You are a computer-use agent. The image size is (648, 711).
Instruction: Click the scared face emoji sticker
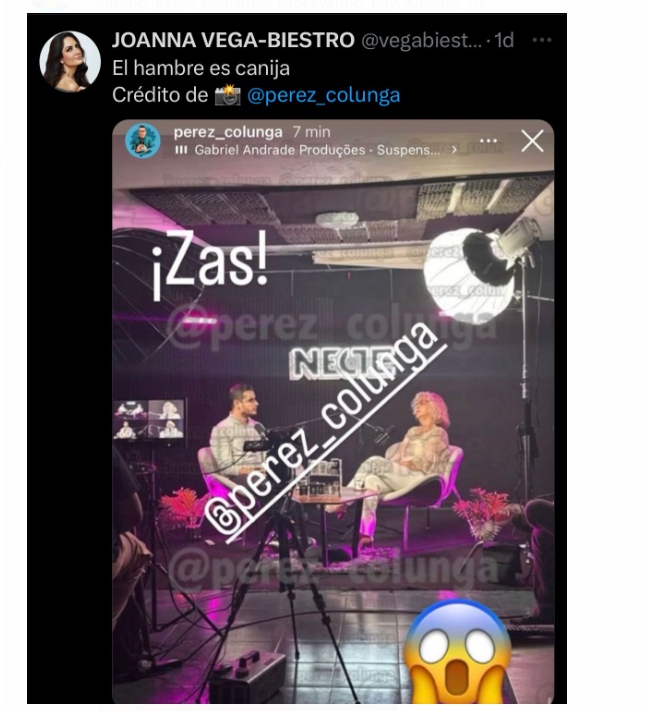point(458,651)
